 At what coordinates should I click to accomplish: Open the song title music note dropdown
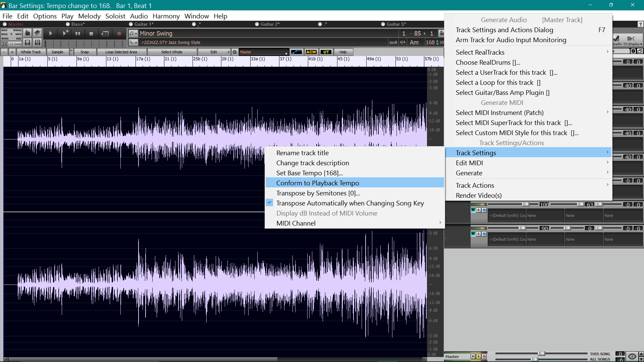coord(133,33)
